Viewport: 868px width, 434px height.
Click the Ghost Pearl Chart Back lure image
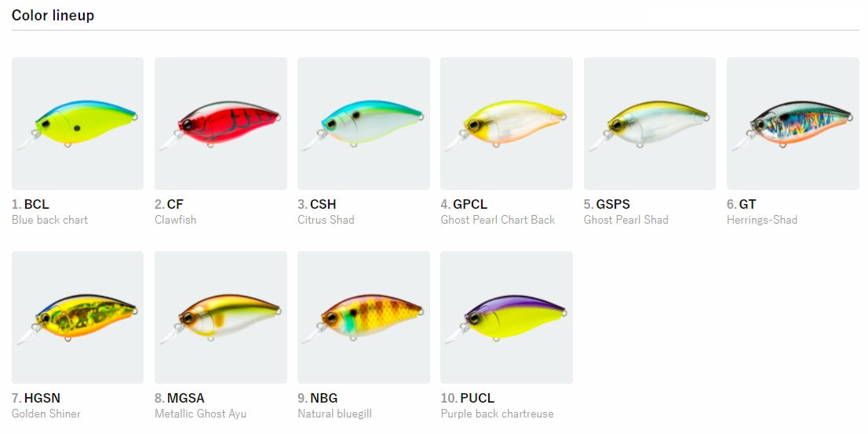click(x=506, y=123)
